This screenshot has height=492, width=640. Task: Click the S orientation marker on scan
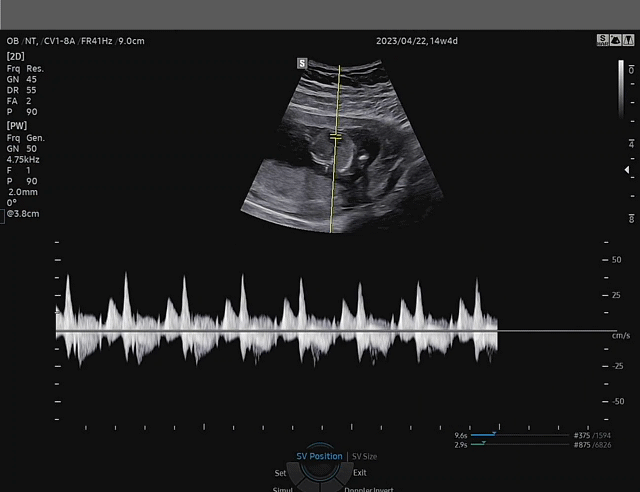pyautogui.click(x=302, y=63)
